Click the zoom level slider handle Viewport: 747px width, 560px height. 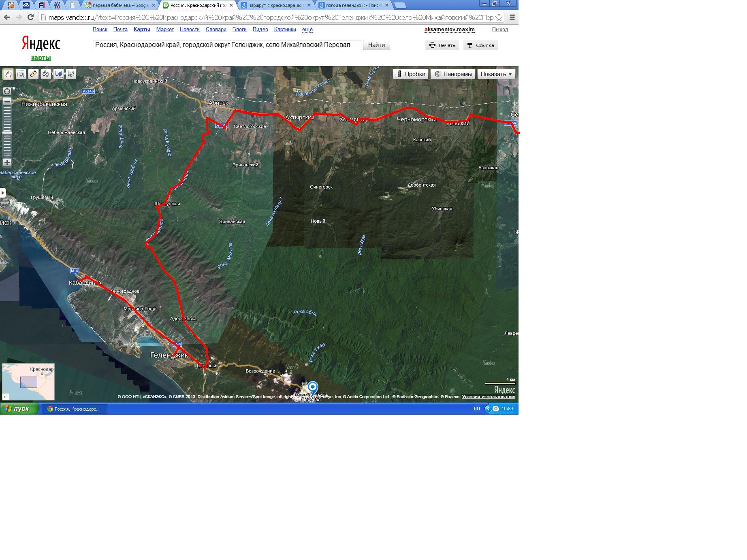tap(7, 133)
